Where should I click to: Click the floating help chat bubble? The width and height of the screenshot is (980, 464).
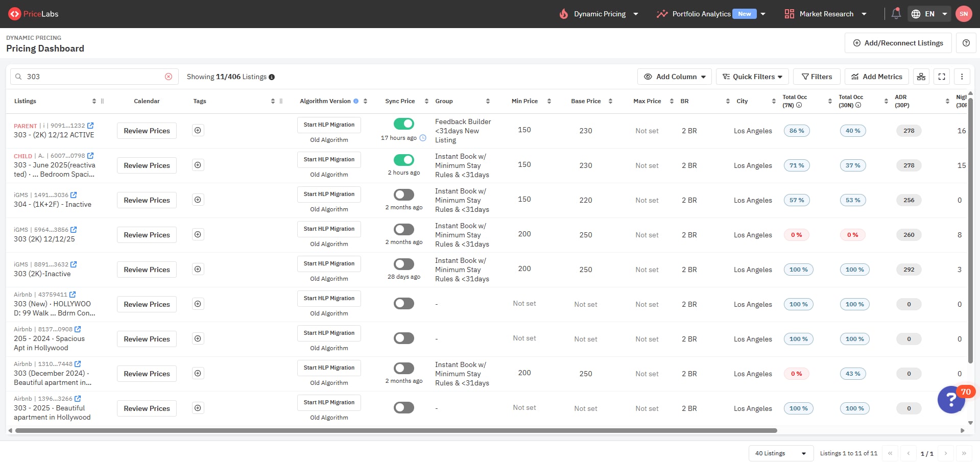pyautogui.click(x=951, y=399)
